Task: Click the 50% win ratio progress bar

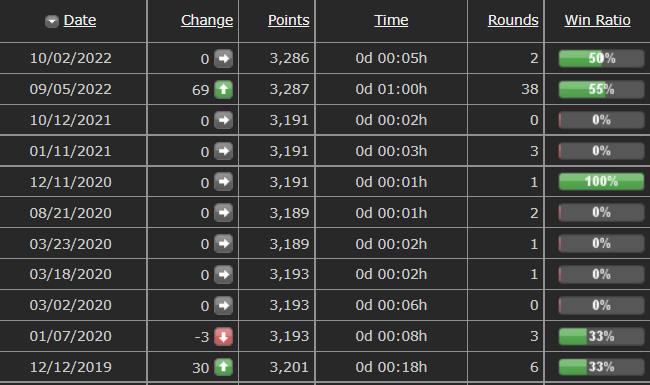Action: point(601,58)
